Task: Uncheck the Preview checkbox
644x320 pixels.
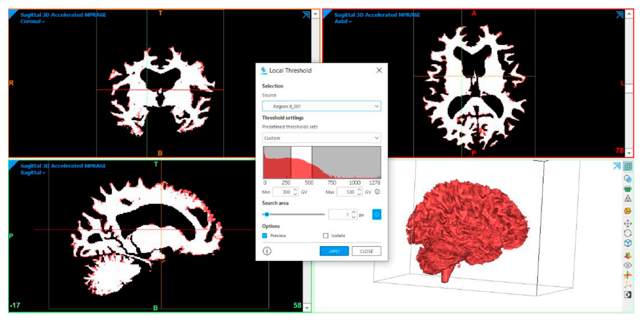Action: 265,236
